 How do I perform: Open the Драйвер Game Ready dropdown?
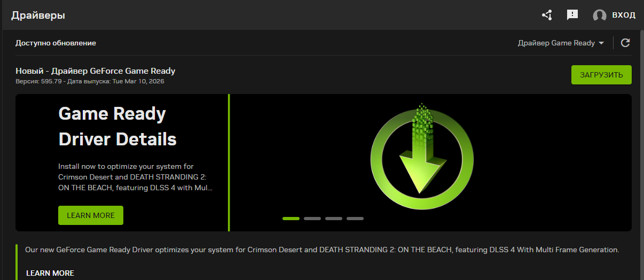pyautogui.click(x=561, y=43)
